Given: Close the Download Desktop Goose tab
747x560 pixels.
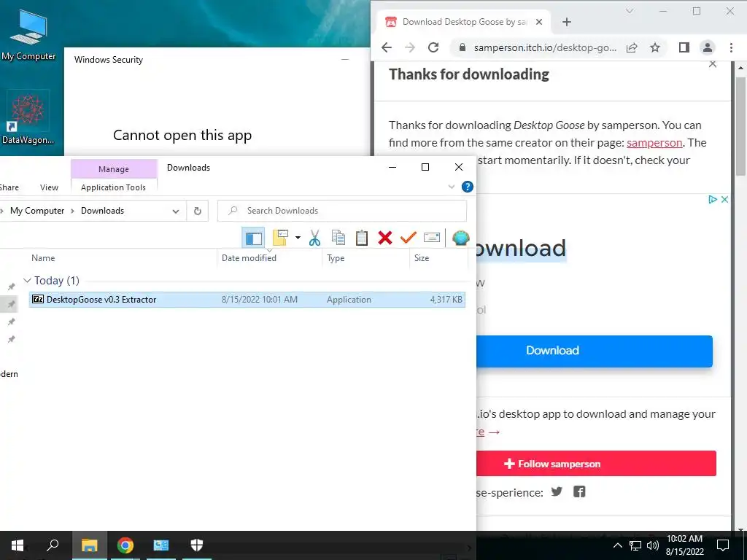Looking at the screenshot, I should tap(539, 22).
